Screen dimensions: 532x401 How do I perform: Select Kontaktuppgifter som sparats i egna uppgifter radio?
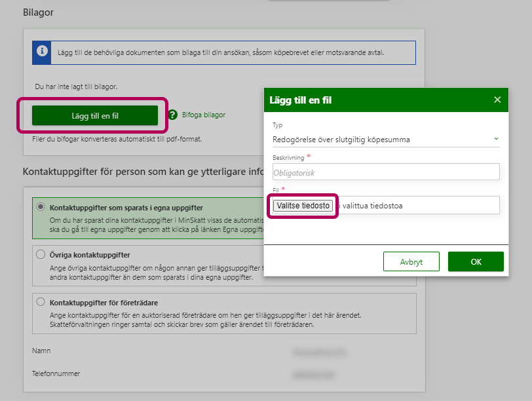pos(41,207)
